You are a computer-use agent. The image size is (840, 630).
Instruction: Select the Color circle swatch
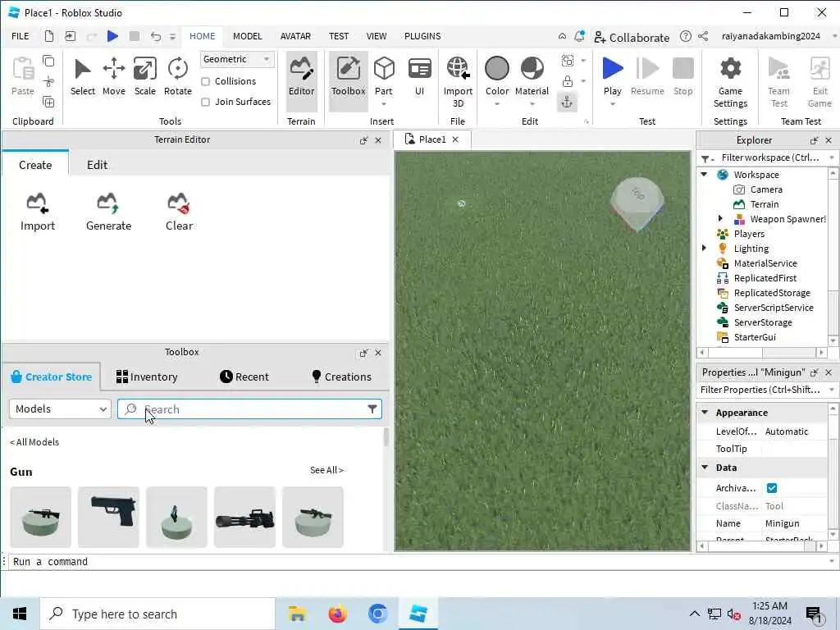pos(496,69)
